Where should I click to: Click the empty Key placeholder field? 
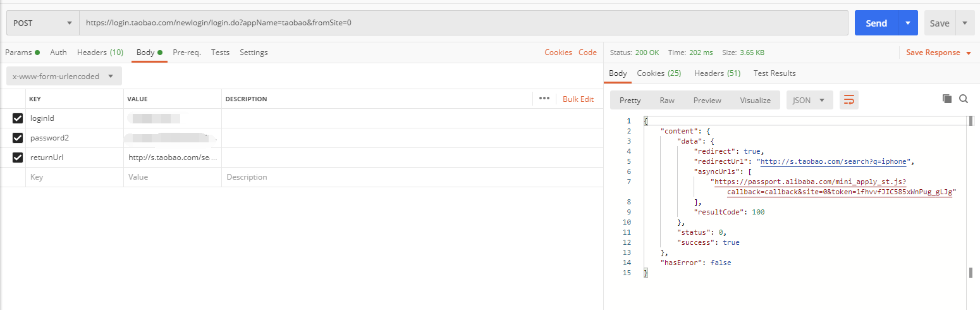click(75, 177)
